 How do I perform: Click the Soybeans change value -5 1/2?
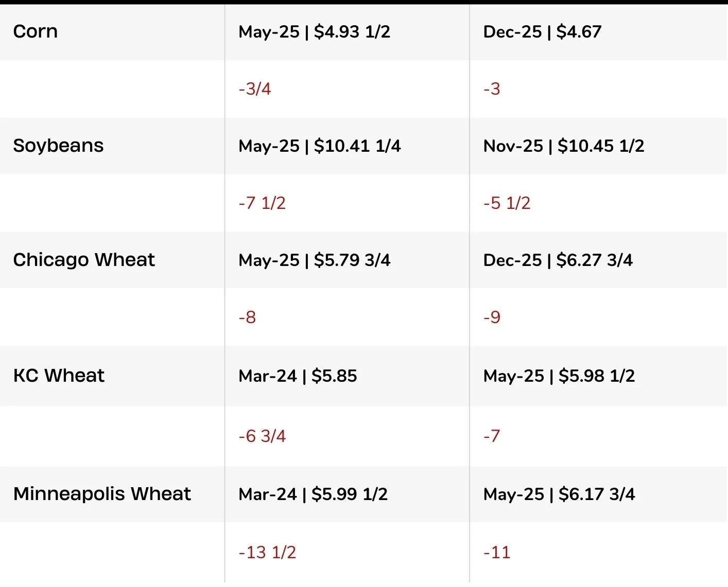[x=507, y=203]
